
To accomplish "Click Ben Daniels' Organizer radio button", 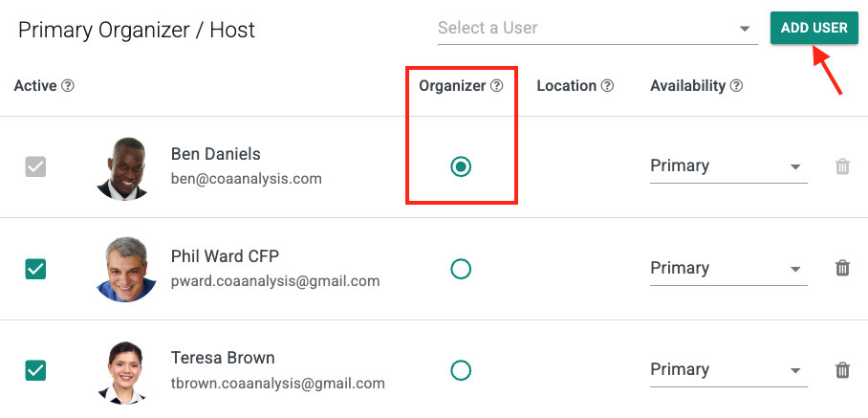I will click(x=461, y=166).
